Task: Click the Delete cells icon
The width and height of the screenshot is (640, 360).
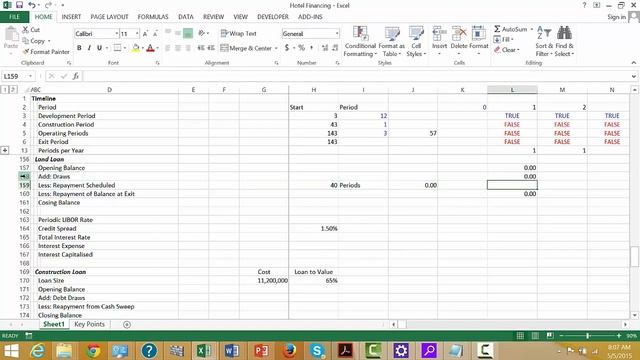Action: (459, 33)
